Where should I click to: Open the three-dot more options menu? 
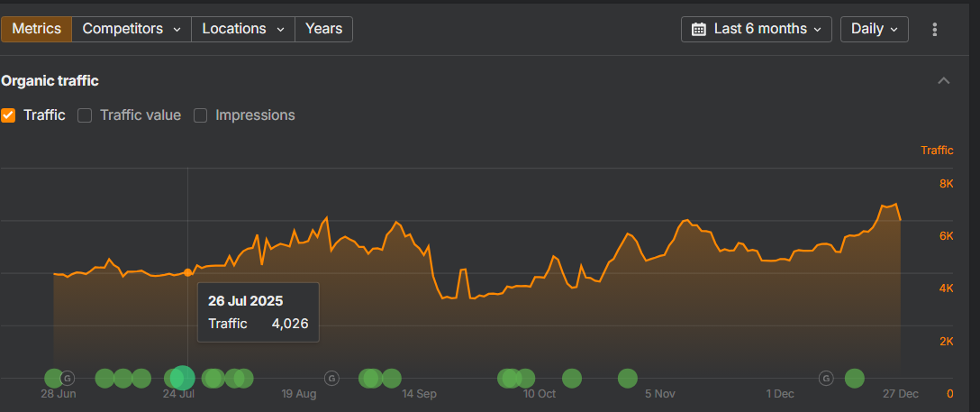[x=935, y=30]
